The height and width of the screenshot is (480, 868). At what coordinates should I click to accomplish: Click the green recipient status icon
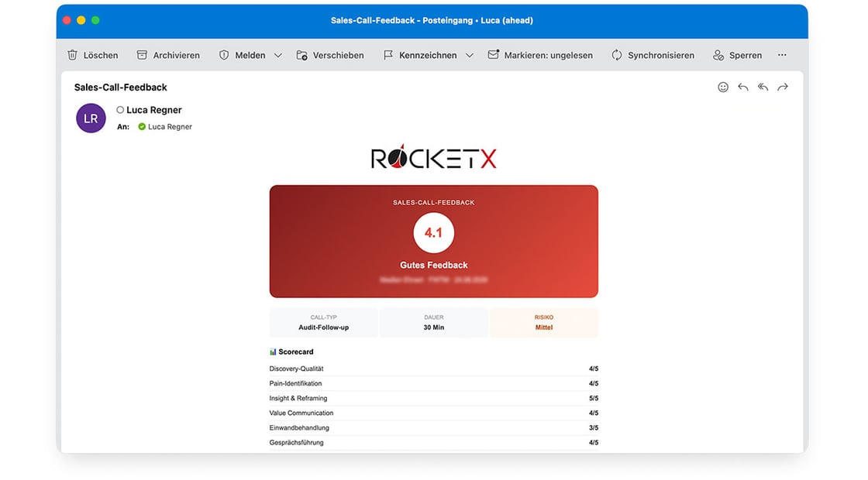click(x=142, y=127)
